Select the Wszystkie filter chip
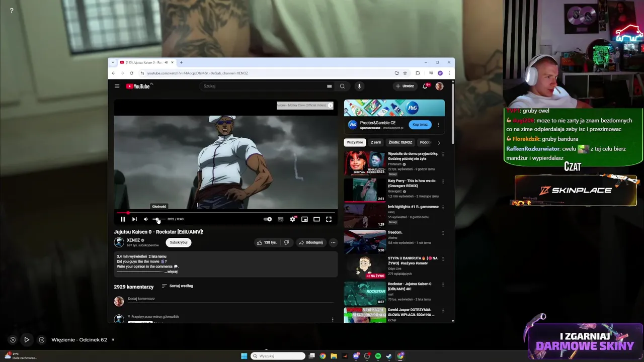Screen dimensions: 644x362 coord(355,142)
